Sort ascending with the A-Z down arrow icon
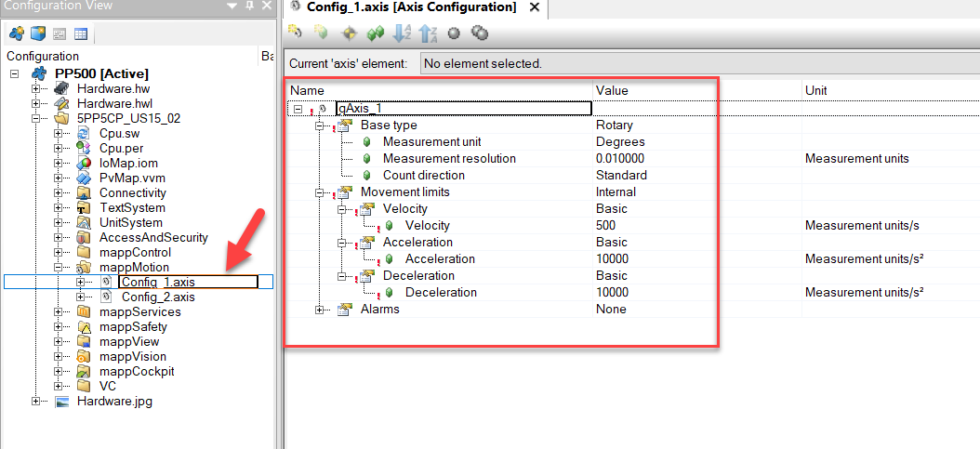 [x=402, y=33]
